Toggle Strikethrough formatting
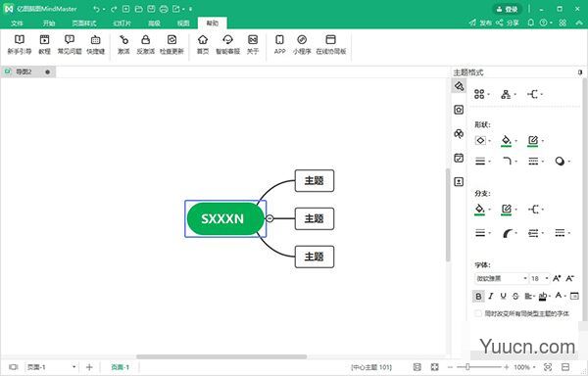Image resolution: width=588 pixels, height=376 pixels. pos(515,297)
